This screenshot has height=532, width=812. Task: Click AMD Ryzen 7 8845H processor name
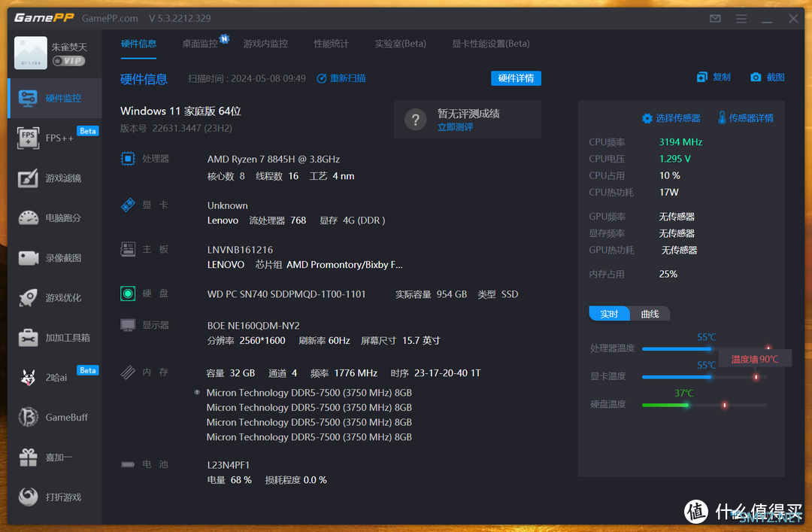tap(274, 160)
